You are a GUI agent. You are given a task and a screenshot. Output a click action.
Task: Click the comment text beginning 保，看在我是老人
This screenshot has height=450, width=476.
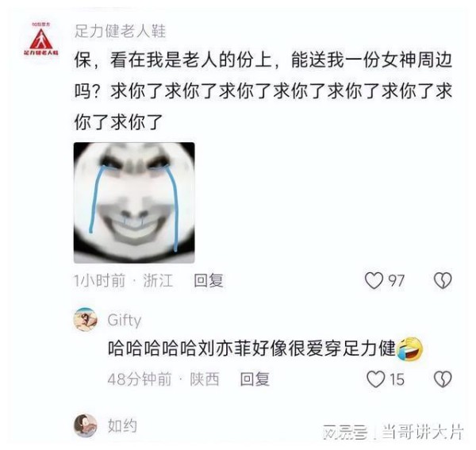(263, 91)
